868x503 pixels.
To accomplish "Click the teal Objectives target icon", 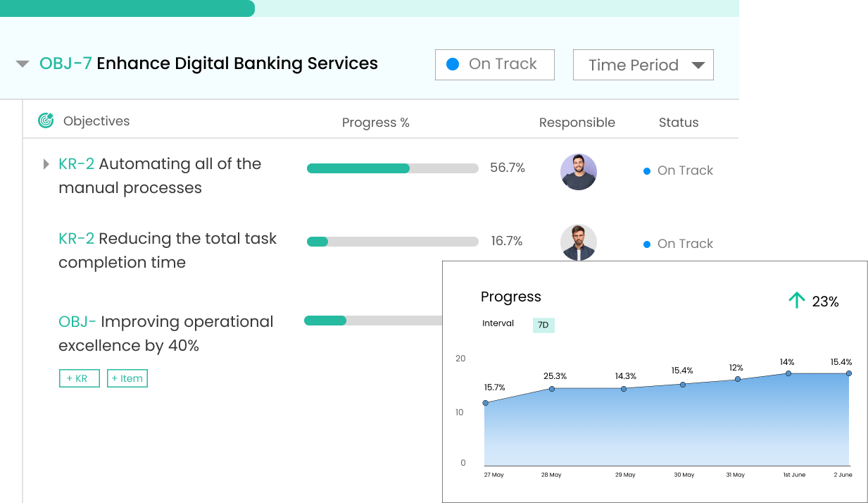I will 45,121.
